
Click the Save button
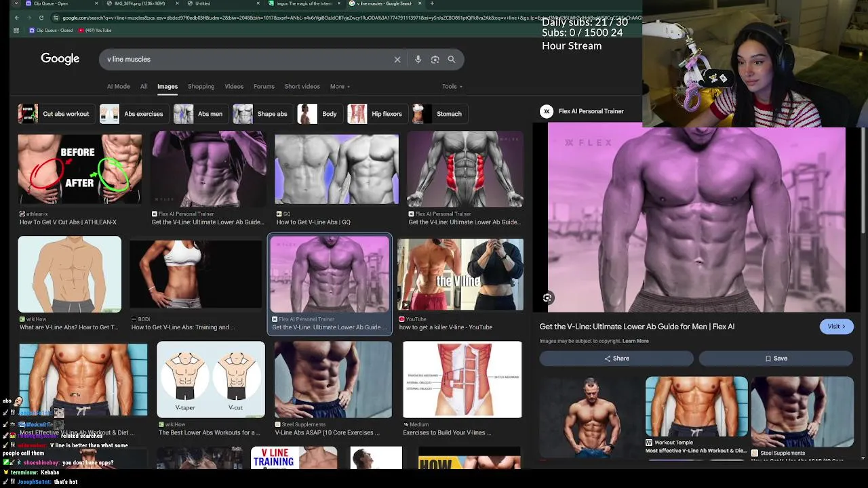pyautogui.click(x=776, y=358)
